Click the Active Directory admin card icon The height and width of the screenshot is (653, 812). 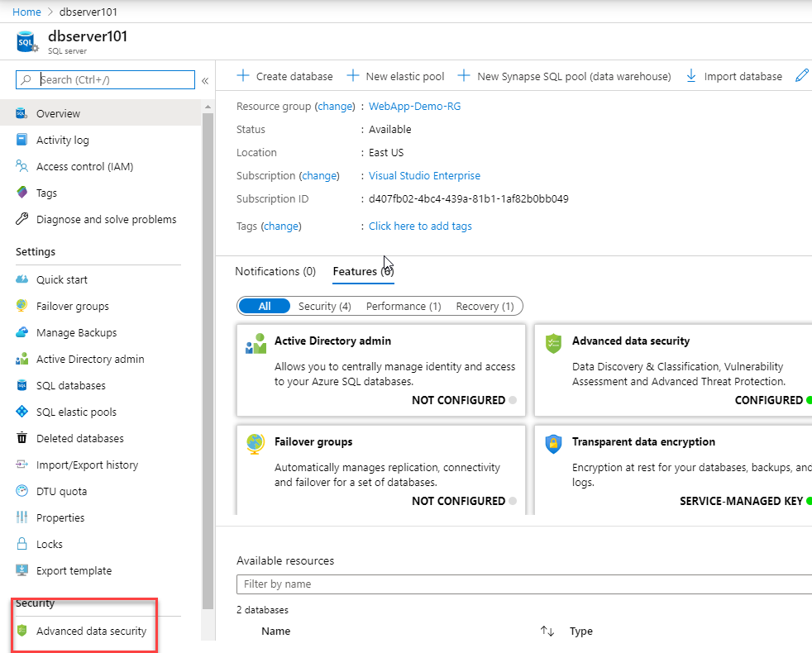pos(256,344)
